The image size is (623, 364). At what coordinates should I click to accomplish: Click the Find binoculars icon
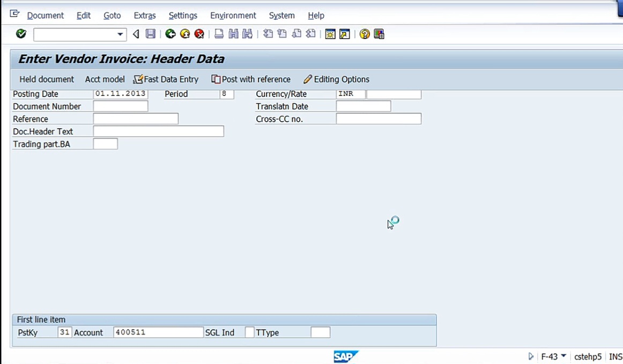(x=233, y=34)
